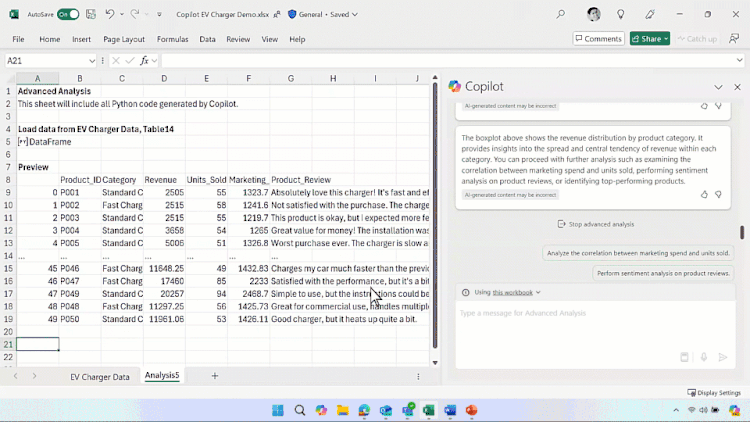Open the 'this workbook' link

[512, 292]
